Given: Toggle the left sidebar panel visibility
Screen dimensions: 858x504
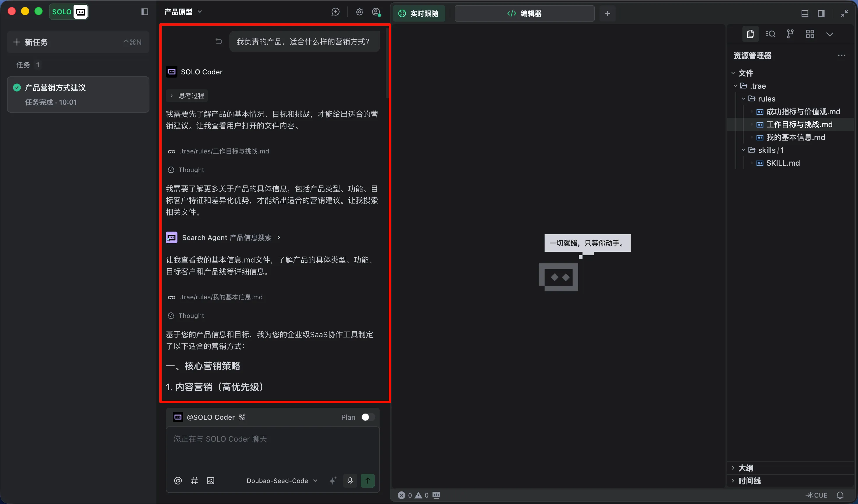Looking at the screenshot, I should (x=145, y=12).
